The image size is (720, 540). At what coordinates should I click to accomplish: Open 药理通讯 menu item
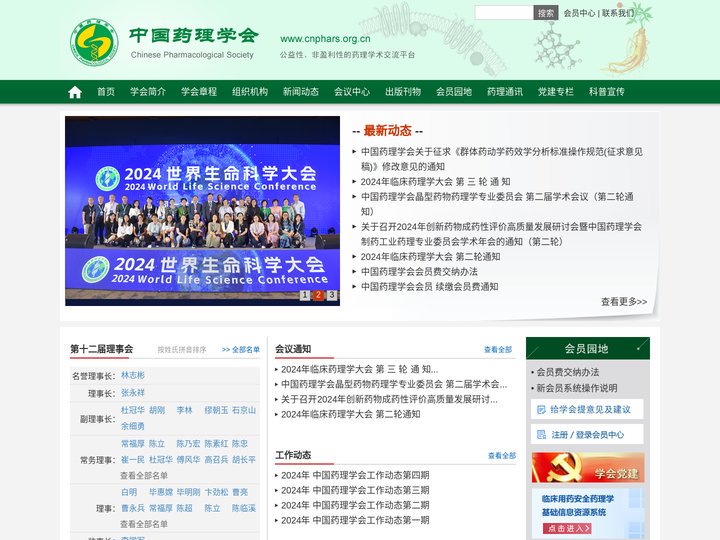(x=505, y=91)
